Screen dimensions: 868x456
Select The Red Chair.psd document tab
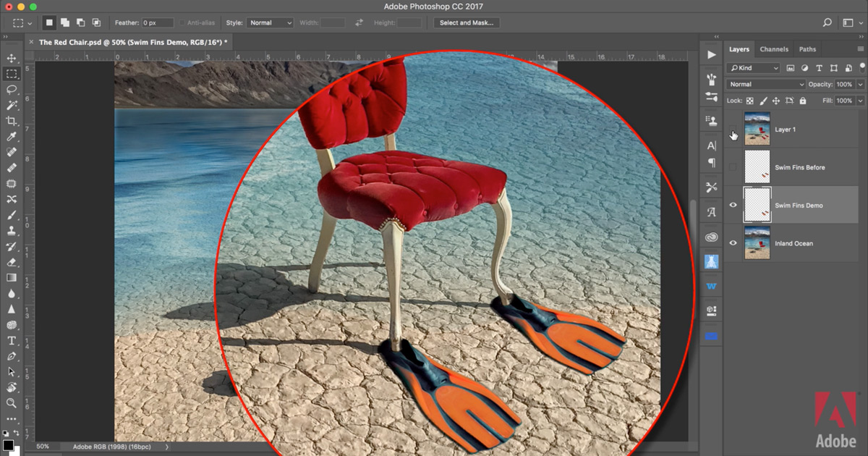coord(133,42)
